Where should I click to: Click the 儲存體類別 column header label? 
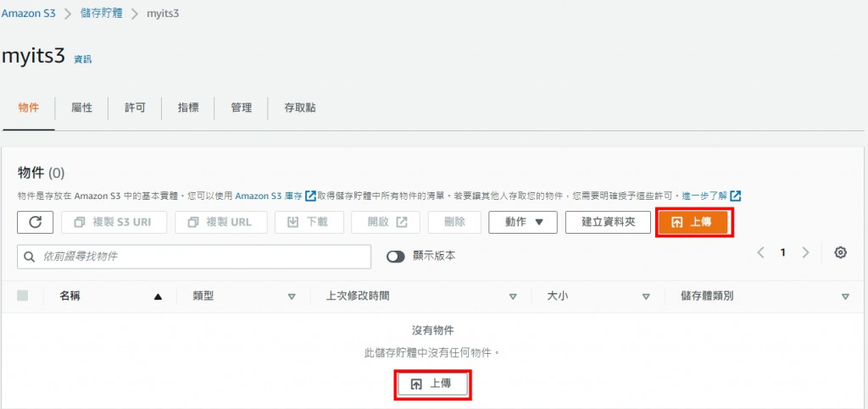(x=707, y=296)
